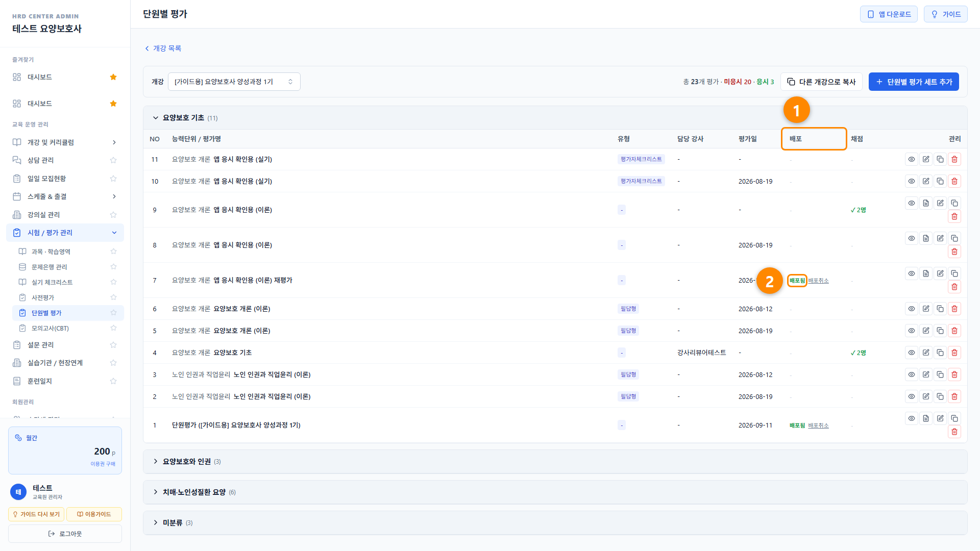The image size is (980, 551).
Task: Click 앱 다운로드 button
Action: (889, 14)
